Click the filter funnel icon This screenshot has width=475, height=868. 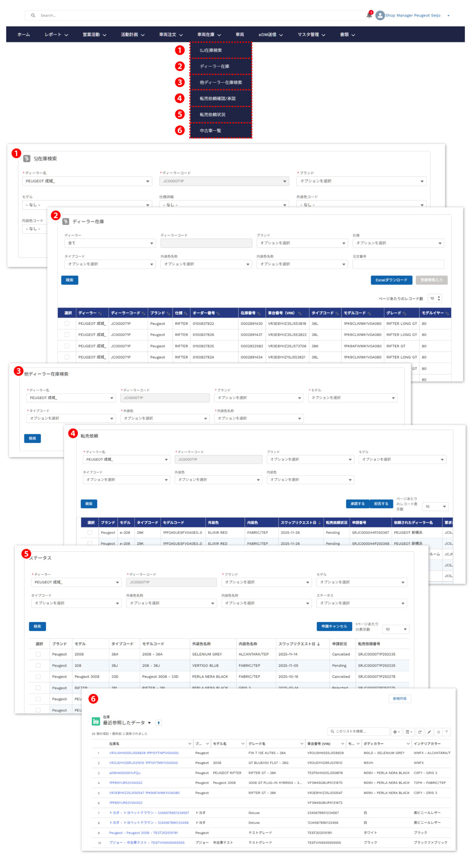(447, 732)
